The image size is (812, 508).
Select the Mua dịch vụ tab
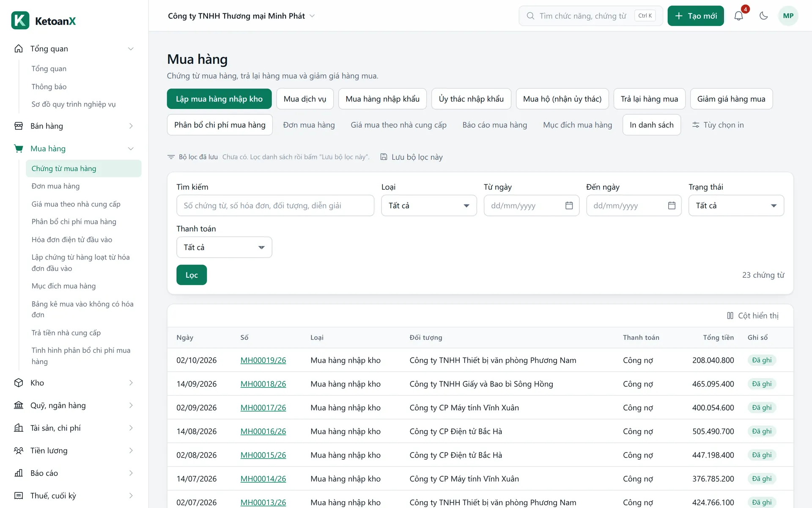(x=305, y=99)
